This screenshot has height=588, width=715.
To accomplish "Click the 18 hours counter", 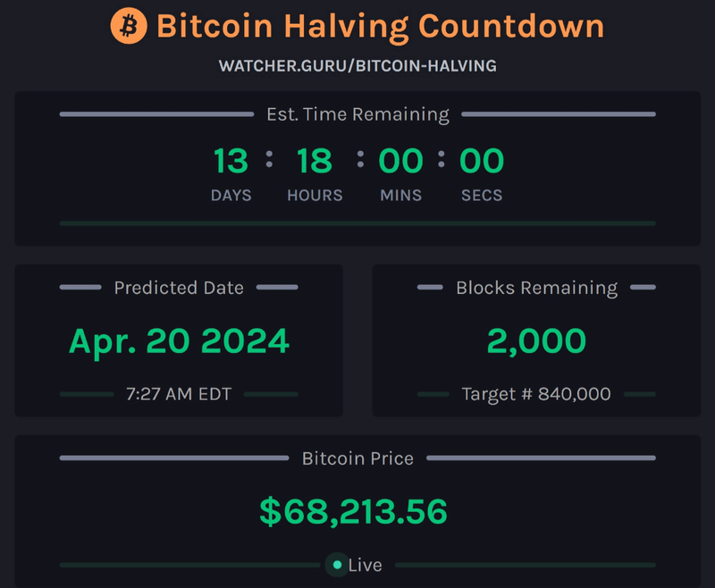I will (x=315, y=162).
